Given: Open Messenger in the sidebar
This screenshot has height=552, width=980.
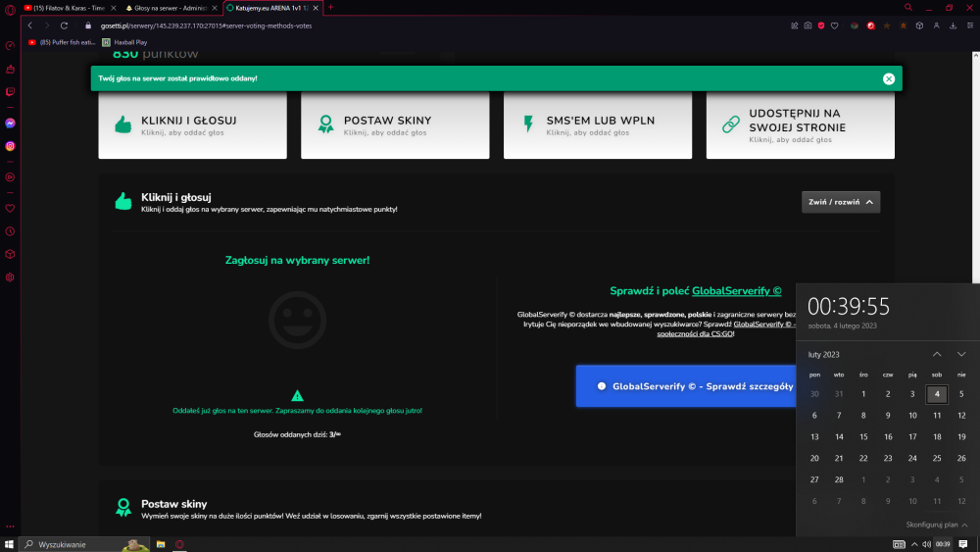Looking at the screenshot, I should pos(10,124).
